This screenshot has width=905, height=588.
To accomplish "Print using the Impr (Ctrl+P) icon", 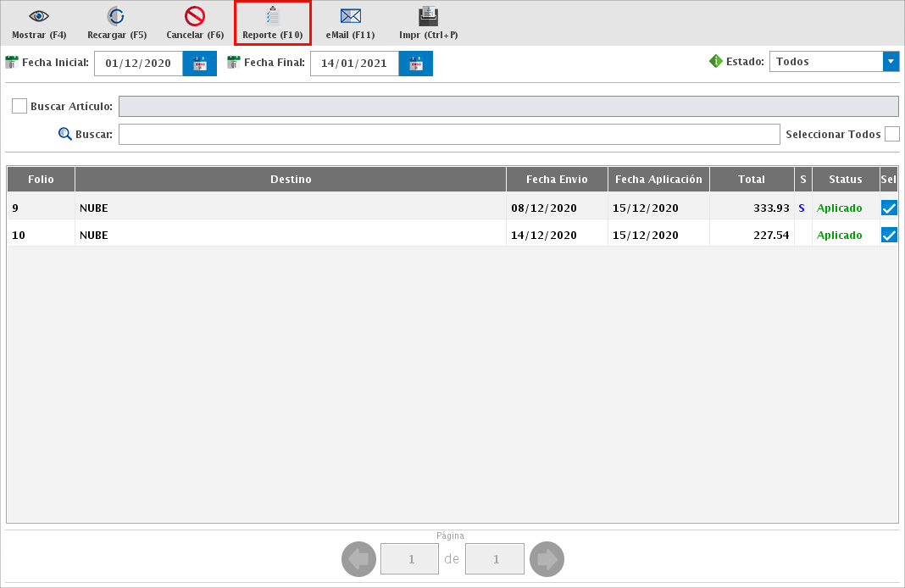I will (x=428, y=17).
